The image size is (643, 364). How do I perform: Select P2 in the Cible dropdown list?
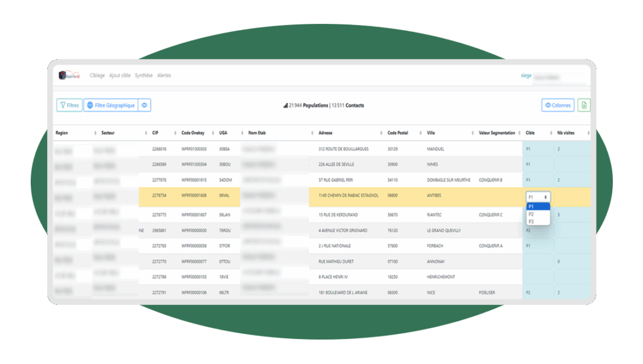tap(531, 214)
